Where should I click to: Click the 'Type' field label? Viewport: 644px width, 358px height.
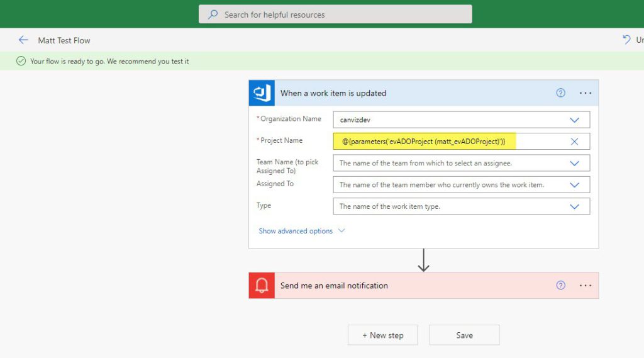coord(264,205)
